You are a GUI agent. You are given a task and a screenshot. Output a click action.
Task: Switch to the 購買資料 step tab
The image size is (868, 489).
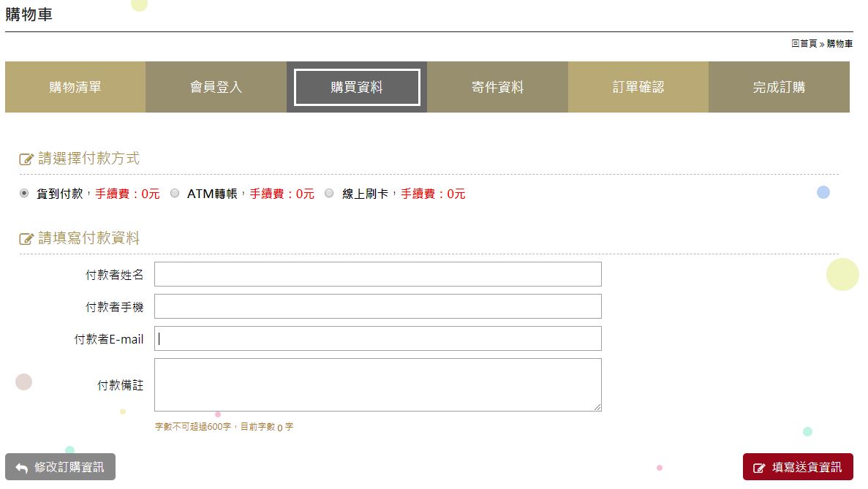coord(357,87)
